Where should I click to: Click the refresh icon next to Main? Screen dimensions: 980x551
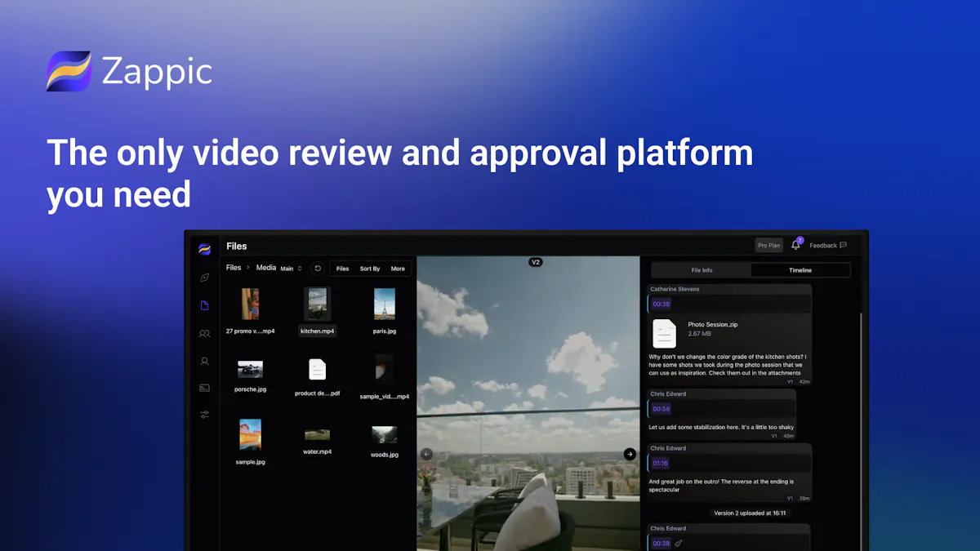point(318,269)
